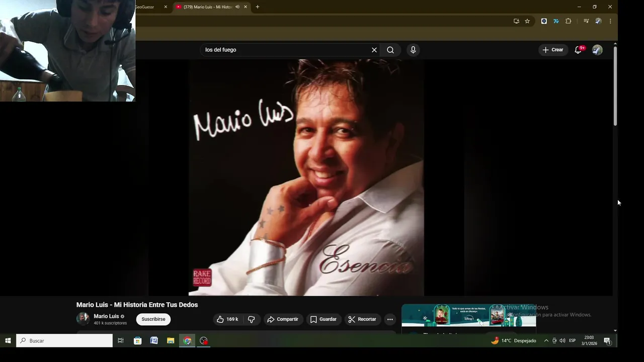Open YouTube notifications bell
Viewport: 644px width, 362px height.
pos(578,50)
